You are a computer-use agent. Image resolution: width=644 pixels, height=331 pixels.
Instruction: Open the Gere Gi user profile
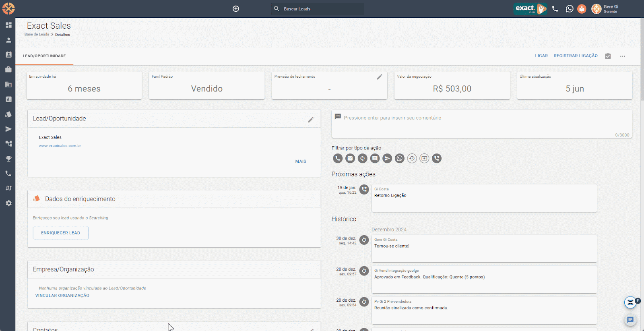(x=605, y=9)
